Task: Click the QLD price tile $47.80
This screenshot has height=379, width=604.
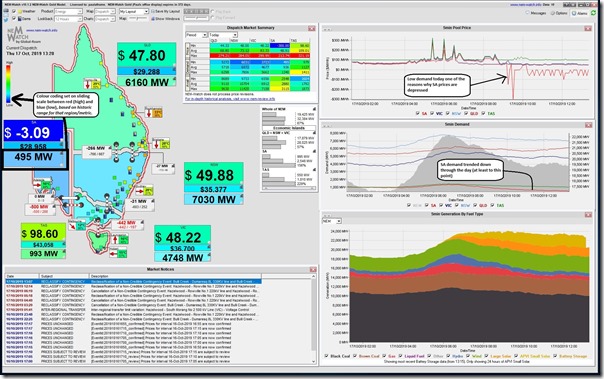Action: point(147,55)
